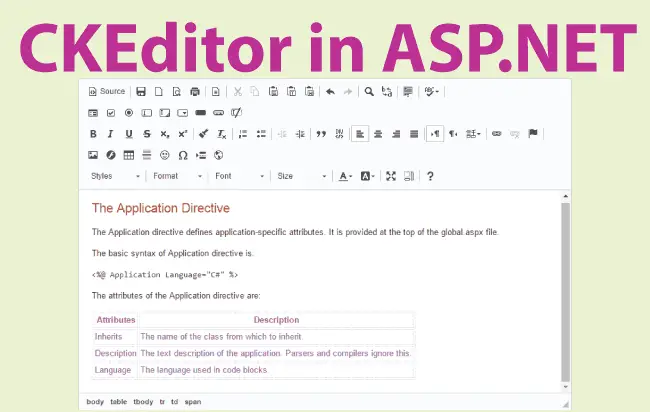Click the Print icon
Viewport: 650px width, 412px height.
194,92
